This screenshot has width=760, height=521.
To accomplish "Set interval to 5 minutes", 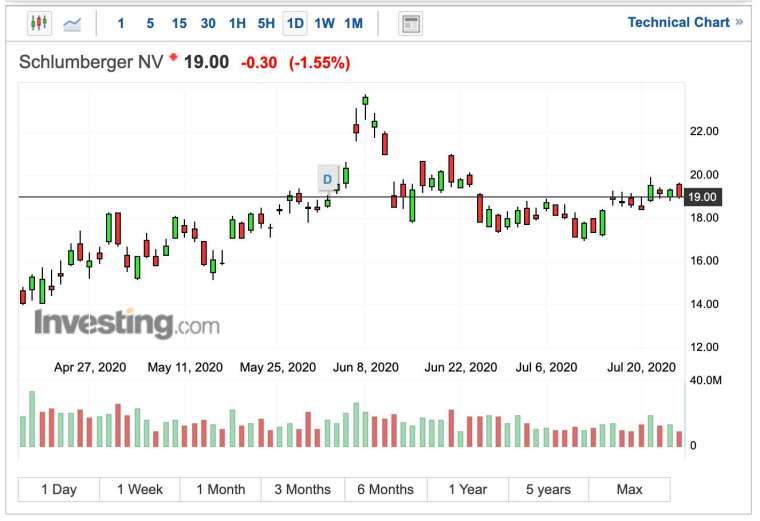I will 150,23.
